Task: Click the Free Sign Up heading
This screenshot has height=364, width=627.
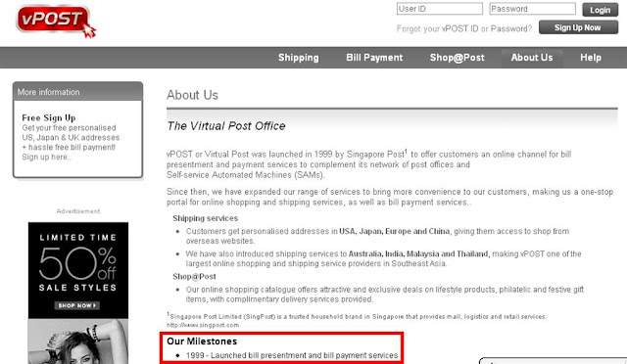Action: (x=49, y=117)
